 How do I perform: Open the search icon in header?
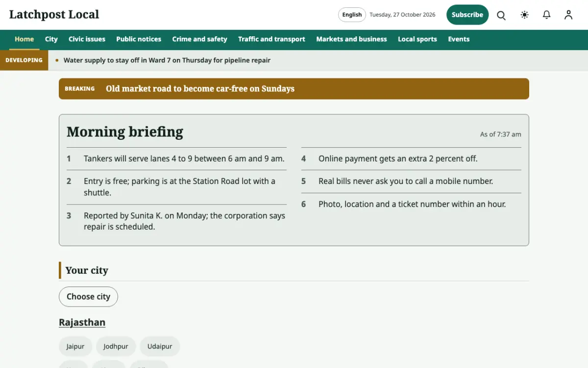pos(501,15)
